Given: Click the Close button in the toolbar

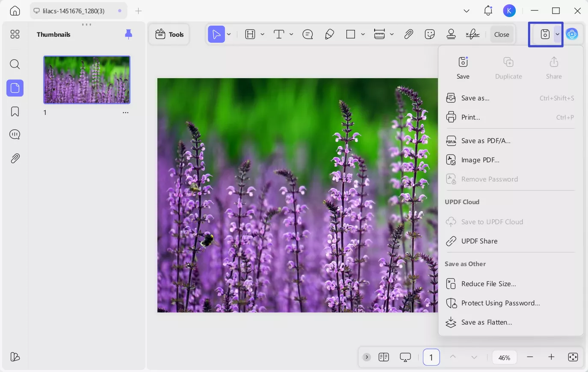Looking at the screenshot, I should coord(501,34).
